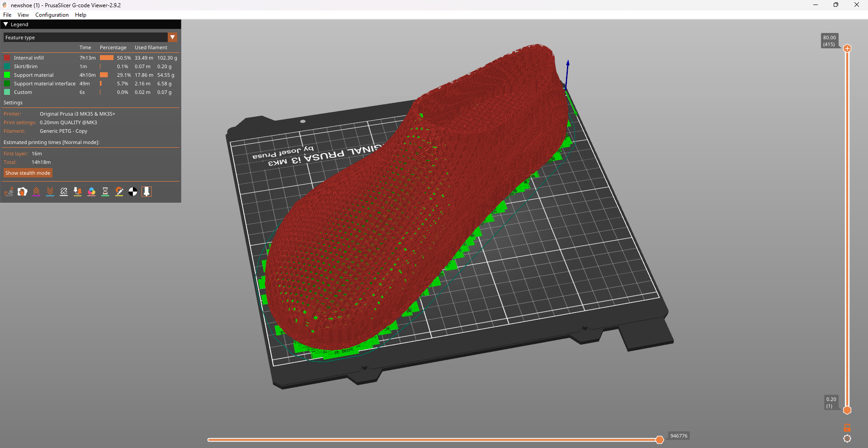Open the Help menu
Screen dimensions: 868x448
pyautogui.click(x=80, y=15)
